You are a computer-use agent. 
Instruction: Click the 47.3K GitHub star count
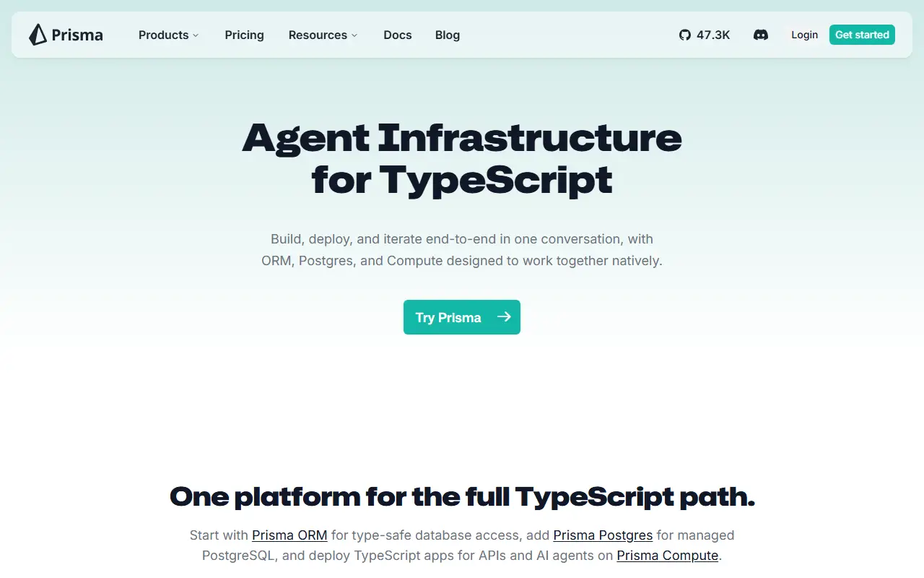[x=713, y=35]
